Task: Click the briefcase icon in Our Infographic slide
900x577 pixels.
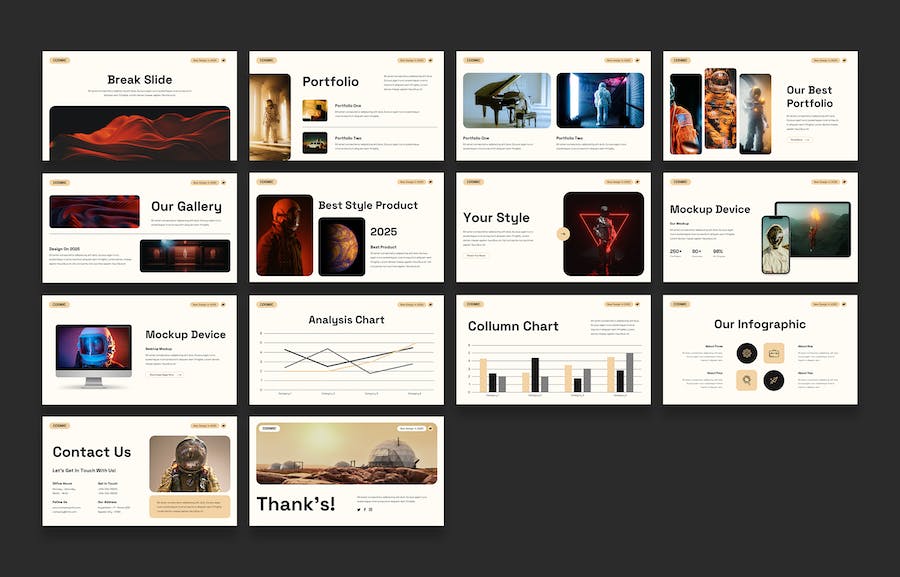Action: point(774,353)
